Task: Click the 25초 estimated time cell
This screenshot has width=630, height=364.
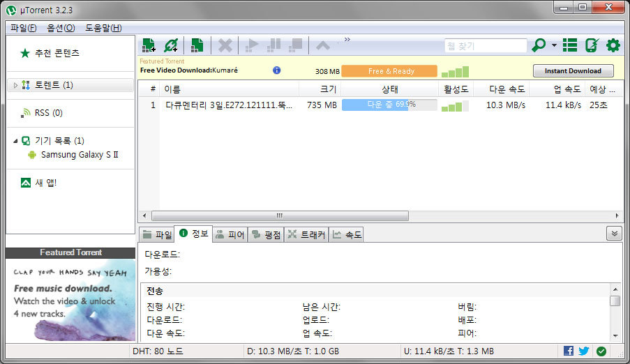Action: click(x=599, y=105)
